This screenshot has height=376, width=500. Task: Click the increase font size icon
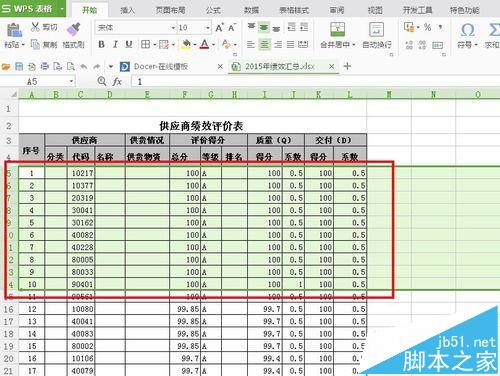tap(219, 28)
